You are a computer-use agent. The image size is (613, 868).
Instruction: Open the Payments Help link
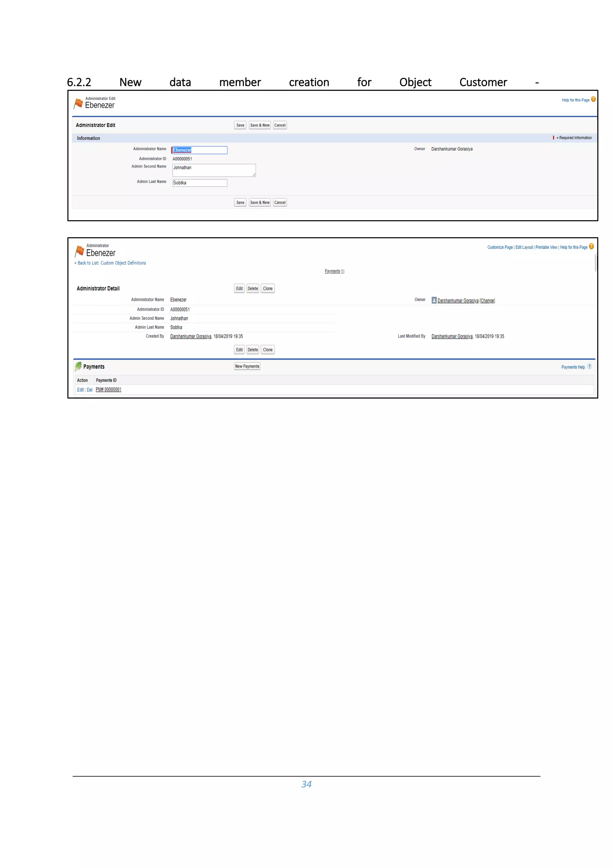[x=573, y=367]
